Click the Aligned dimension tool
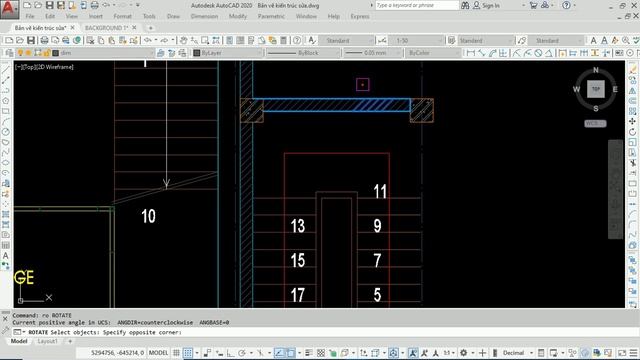The image size is (640, 360). coord(482,53)
